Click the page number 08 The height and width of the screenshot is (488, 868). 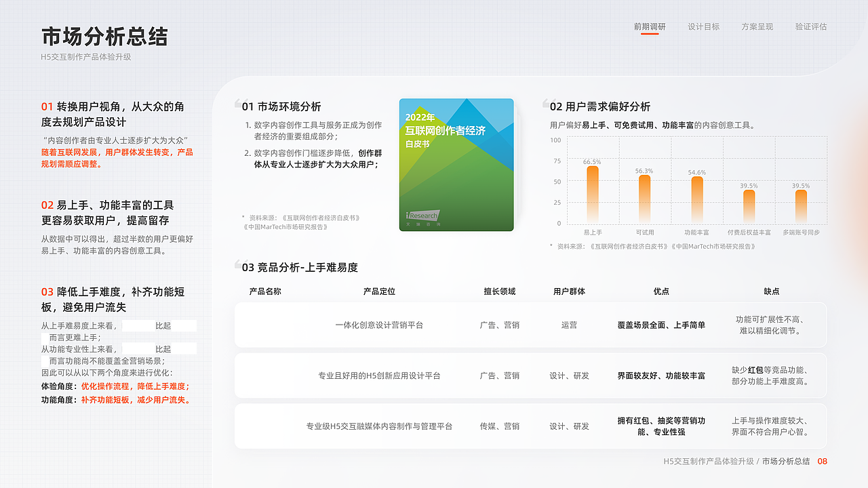823,462
